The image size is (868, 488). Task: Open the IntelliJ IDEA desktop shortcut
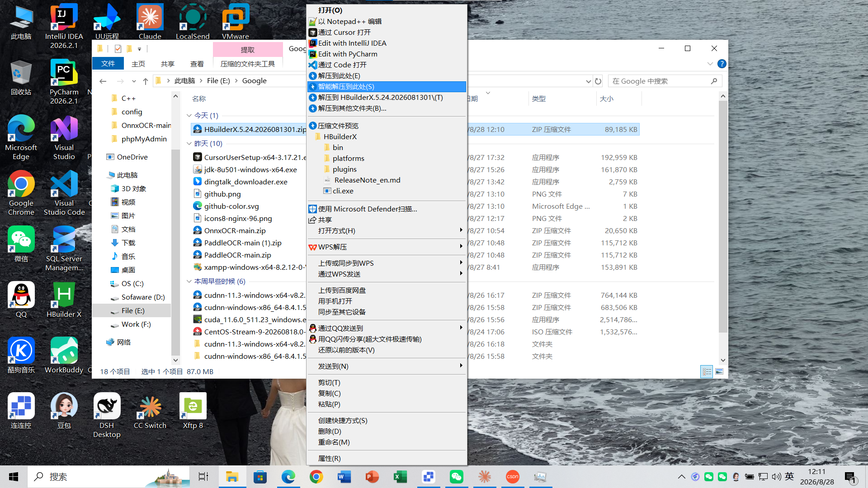[x=64, y=26]
